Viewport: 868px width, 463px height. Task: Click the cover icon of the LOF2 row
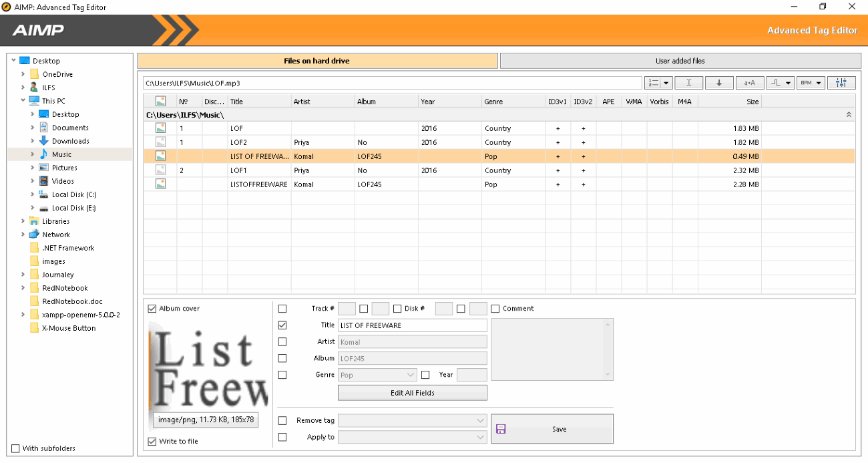[160, 142]
